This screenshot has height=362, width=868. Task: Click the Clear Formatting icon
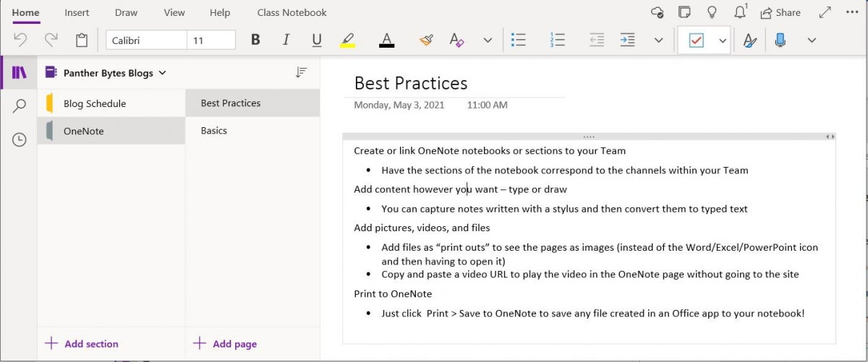[456, 40]
